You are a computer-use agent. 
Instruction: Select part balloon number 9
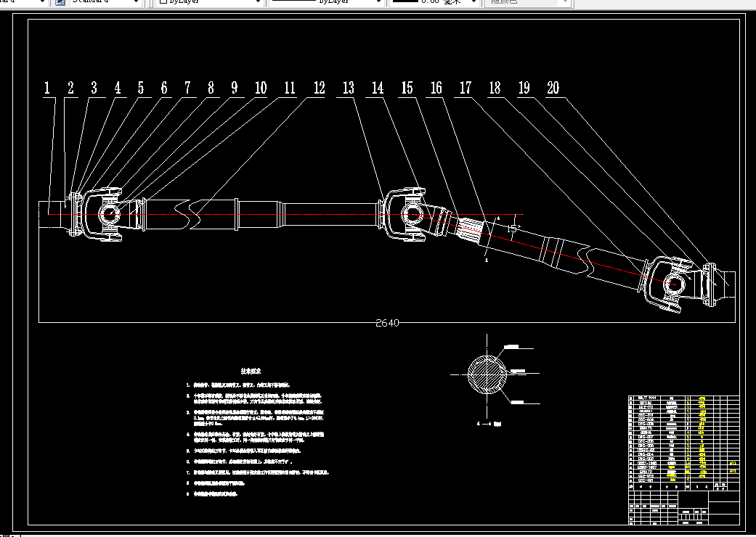[235, 88]
